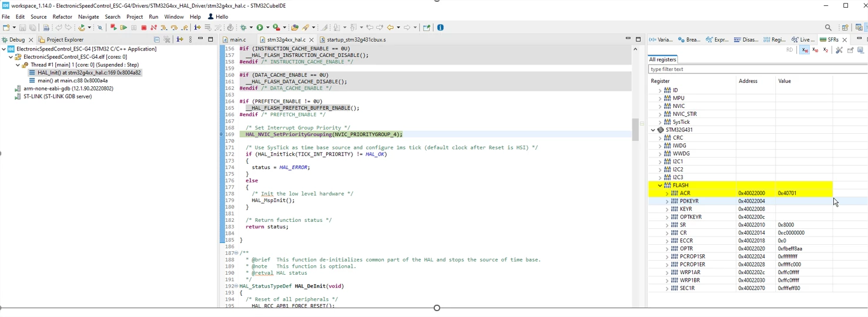Close the stm32g4xx_hal.c editor tab
This screenshot has width=868, height=317.
(x=311, y=40)
